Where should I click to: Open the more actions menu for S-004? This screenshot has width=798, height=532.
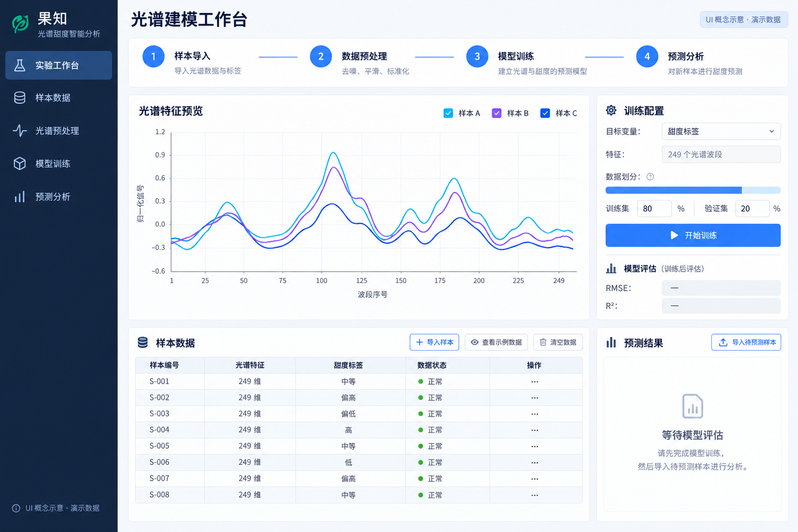click(x=535, y=430)
